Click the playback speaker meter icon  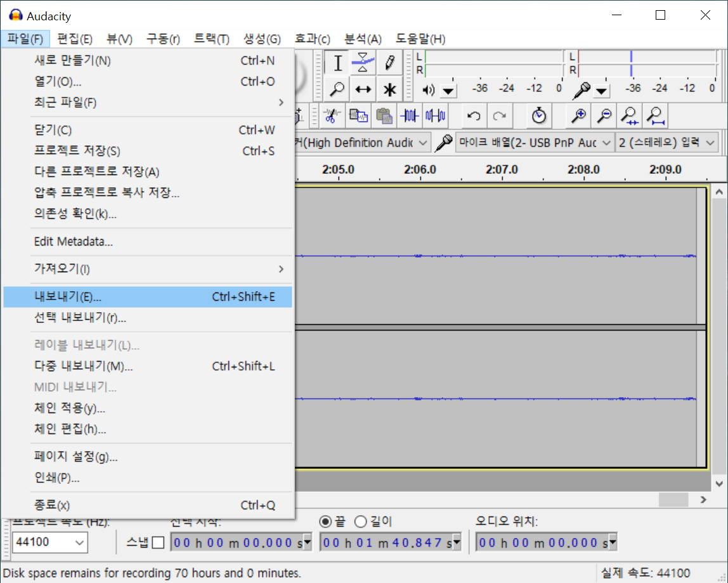[428, 89]
